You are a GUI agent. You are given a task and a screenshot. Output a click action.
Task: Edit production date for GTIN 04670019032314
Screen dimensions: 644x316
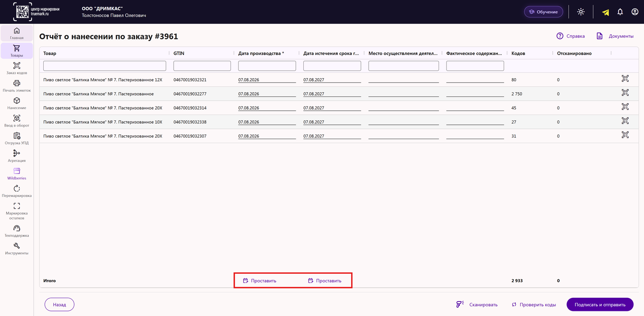pyautogui.click(x=267, y=108)
